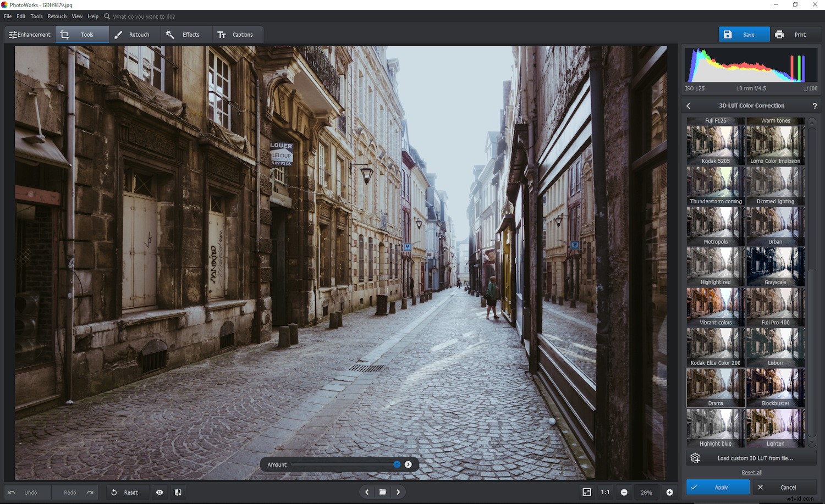Apply the current 3D LUT effect
The image size is (825, 504).
(718, 487)
